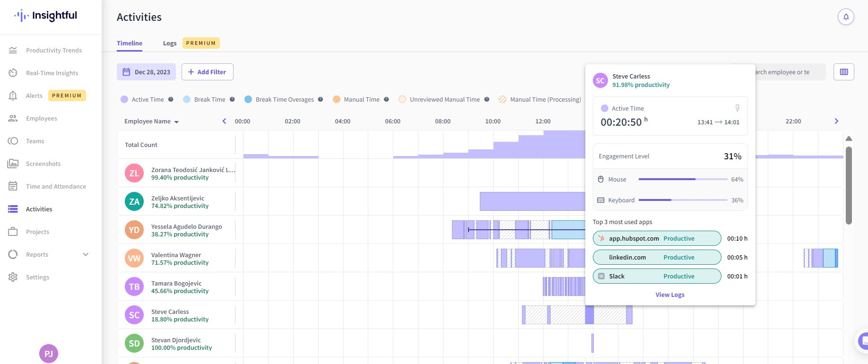Click the column view icon button
This screenshot has height=364, width=868.
coord(844,72)
